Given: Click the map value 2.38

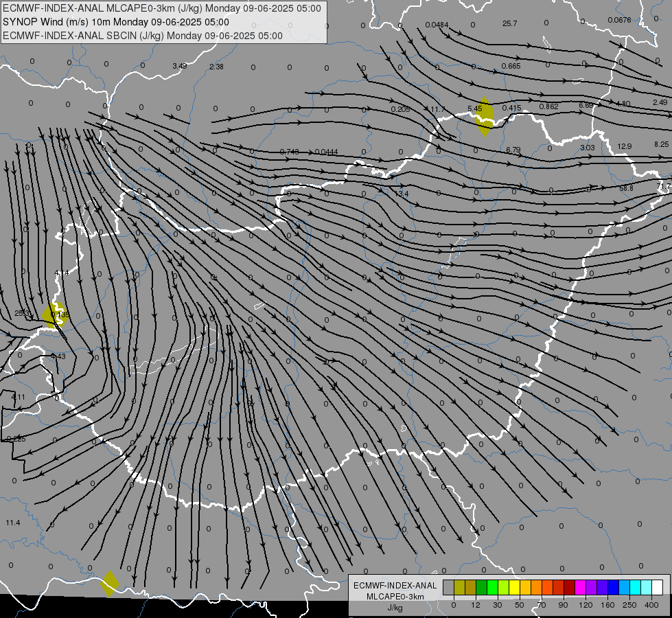Looking at the screenshot, I should [x=216, y=67].
